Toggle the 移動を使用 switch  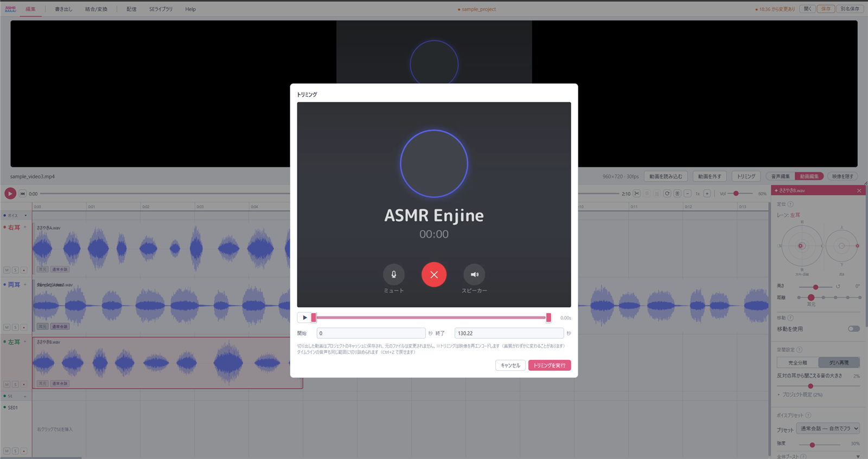[x=853, y=329]
